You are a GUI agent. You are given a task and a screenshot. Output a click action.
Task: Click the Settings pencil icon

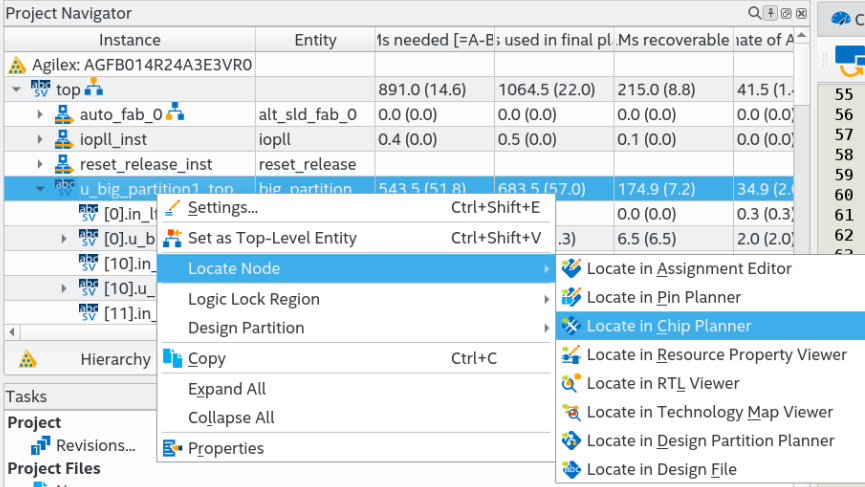click(172, 208)
